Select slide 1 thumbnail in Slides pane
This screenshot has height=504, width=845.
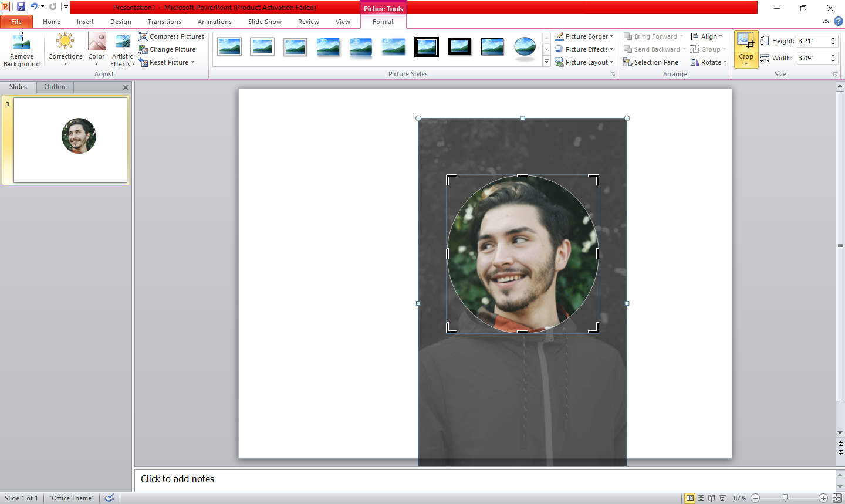coord(70,140)
